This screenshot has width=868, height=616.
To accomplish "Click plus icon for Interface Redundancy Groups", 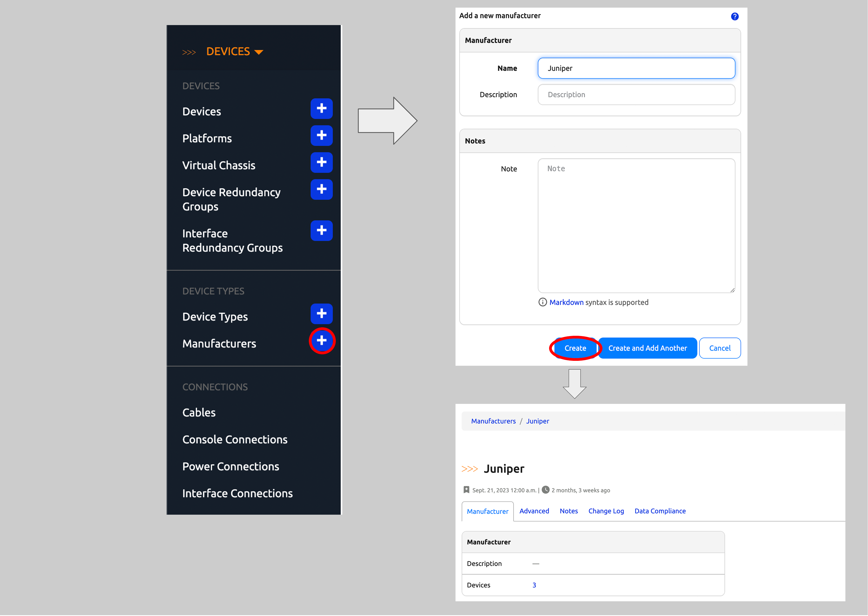I will point(321,231).
